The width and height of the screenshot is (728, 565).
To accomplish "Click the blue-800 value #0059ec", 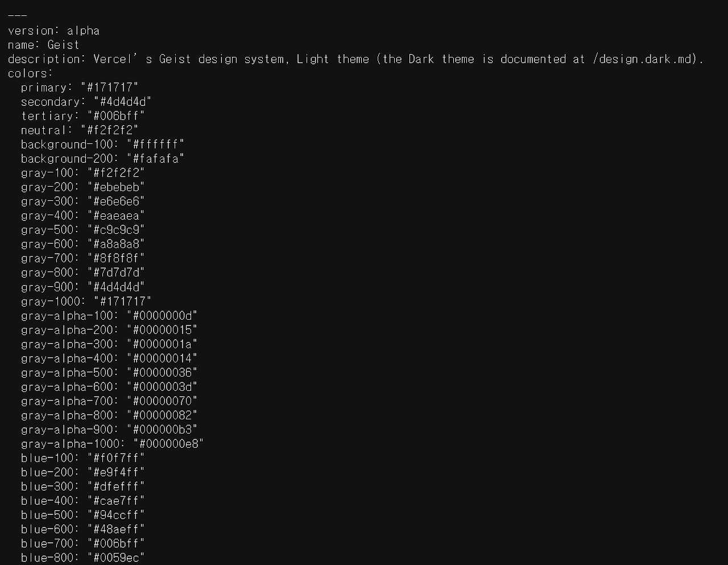I will (x=116, y=558).
